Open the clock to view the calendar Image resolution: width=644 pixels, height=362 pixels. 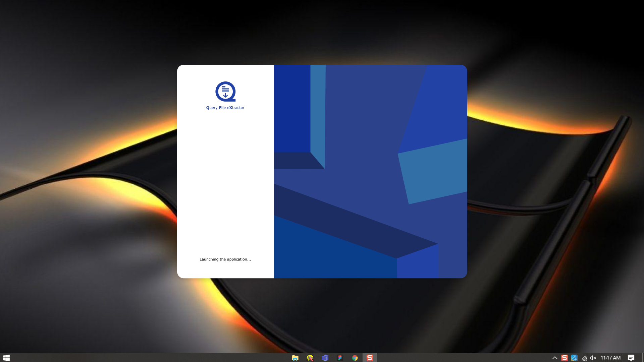(611, 358)
